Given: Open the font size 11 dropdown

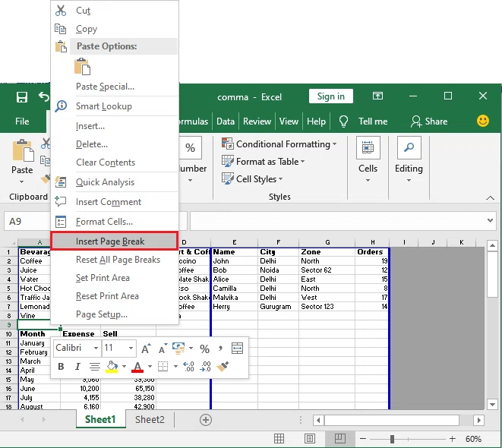Looking at the screenshot, I should pos(131,349).
